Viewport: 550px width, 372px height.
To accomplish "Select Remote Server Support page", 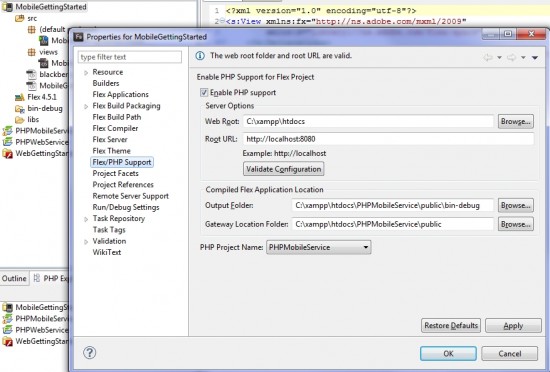I will tap(130, 196).
